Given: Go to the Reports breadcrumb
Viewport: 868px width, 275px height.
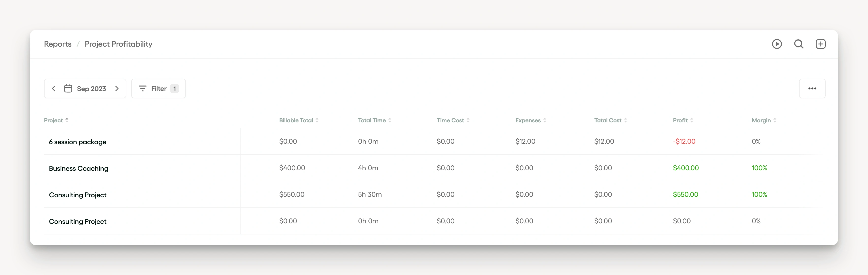Looking at the screenshot, I should pos(58,44).
